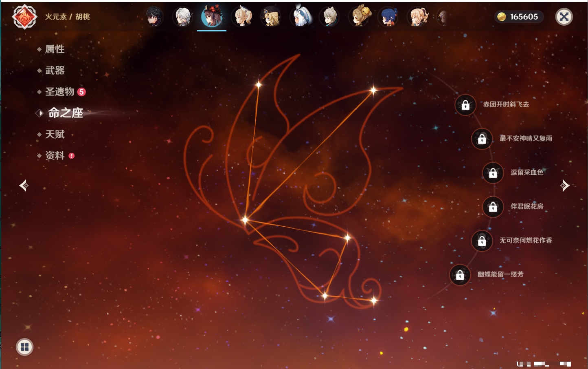
Task: Click the Mora amount 165605
Action: tap(524, 17)
